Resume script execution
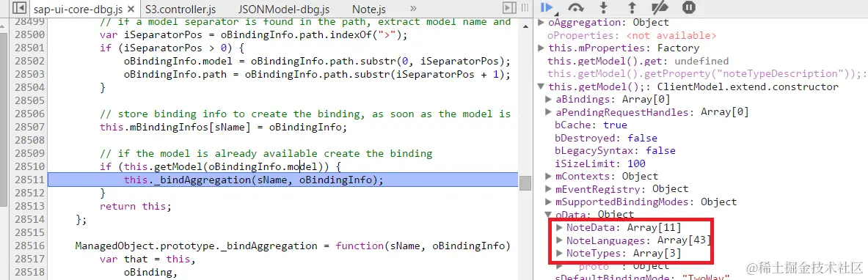868x280 pixels. tap(547, 8)
